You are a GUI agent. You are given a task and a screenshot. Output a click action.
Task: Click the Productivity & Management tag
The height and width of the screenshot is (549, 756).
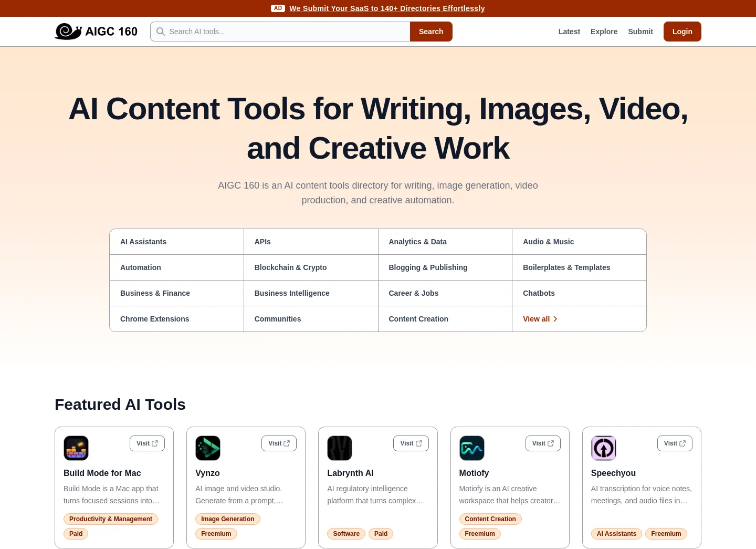coord(111,519)
